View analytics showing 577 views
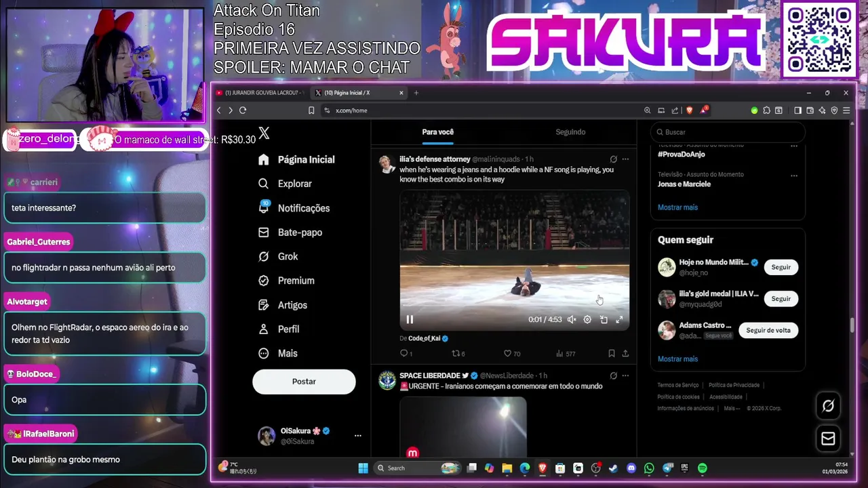Image resolution: width=868 pixels, height=488 pixels. (566, 353)
